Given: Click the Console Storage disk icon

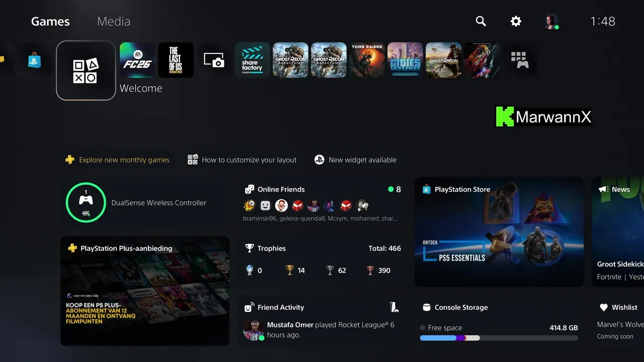Looking at the screenshot, I should pos(427,307).
